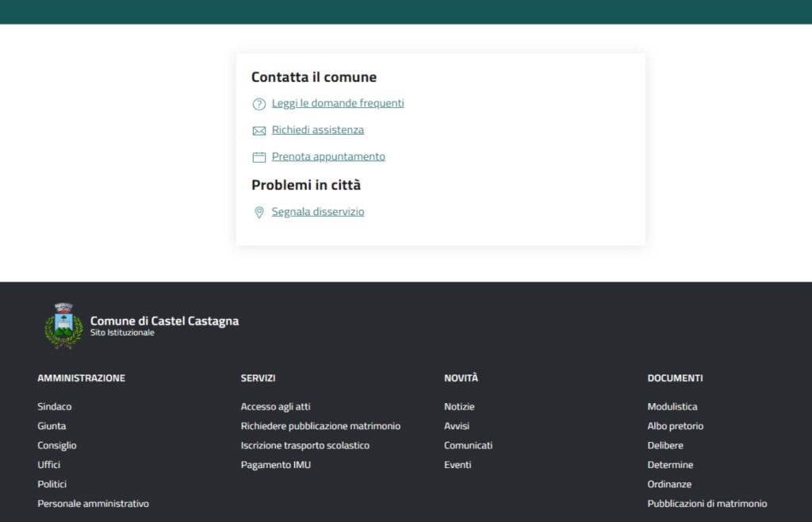Select the Prenota appuntamento link
Image resolution: width=812 pixels, height=522 pixels.
328,156
